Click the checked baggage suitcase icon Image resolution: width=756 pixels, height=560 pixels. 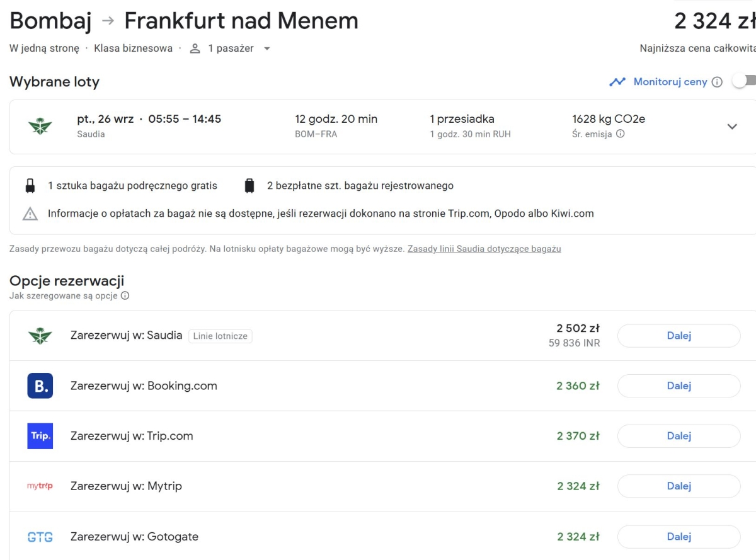(x=249, y=186)
